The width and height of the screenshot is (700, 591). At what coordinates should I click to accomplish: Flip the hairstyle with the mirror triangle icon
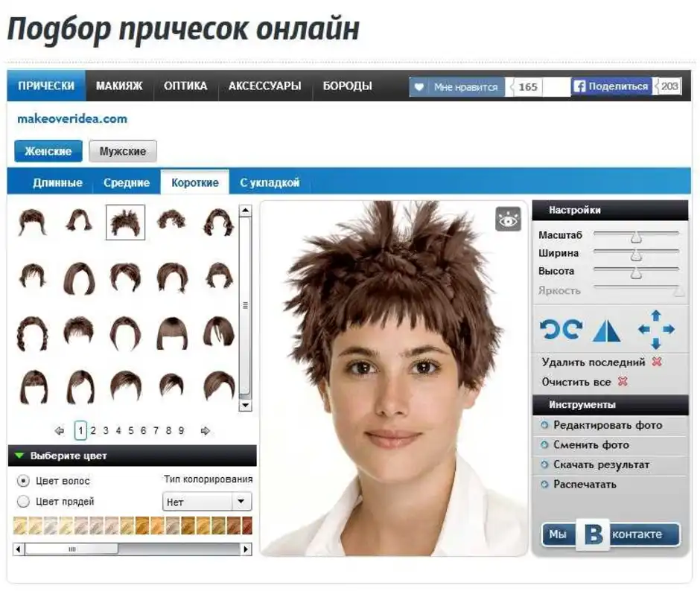tap(606, 330)
